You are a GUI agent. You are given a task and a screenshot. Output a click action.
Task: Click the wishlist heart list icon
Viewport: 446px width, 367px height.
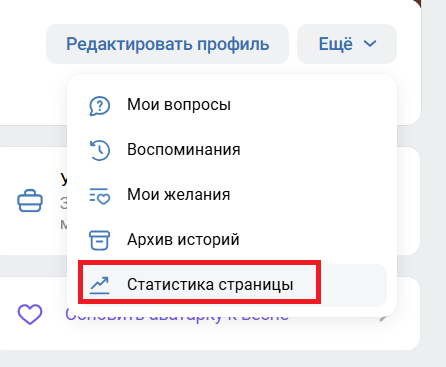coord(99,196)
